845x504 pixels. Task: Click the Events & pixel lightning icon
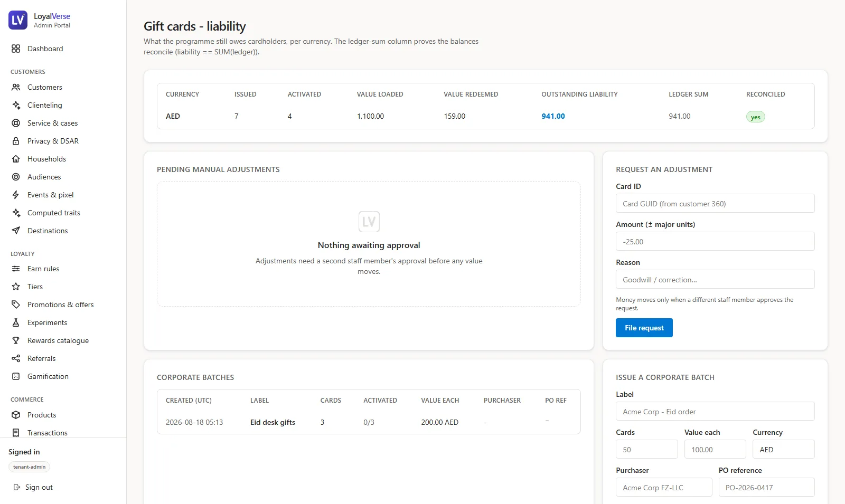(x=16, y=195)
